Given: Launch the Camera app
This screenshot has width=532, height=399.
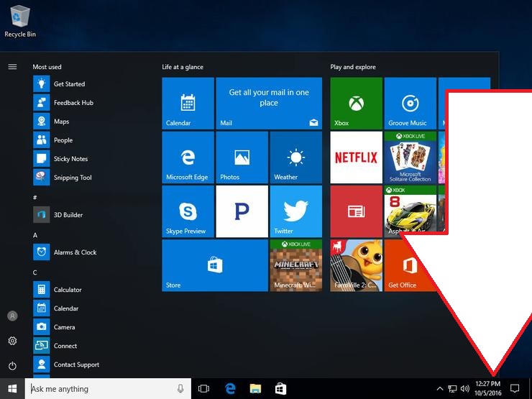Looking at the screenshot, I should click(x=64, y=326).
